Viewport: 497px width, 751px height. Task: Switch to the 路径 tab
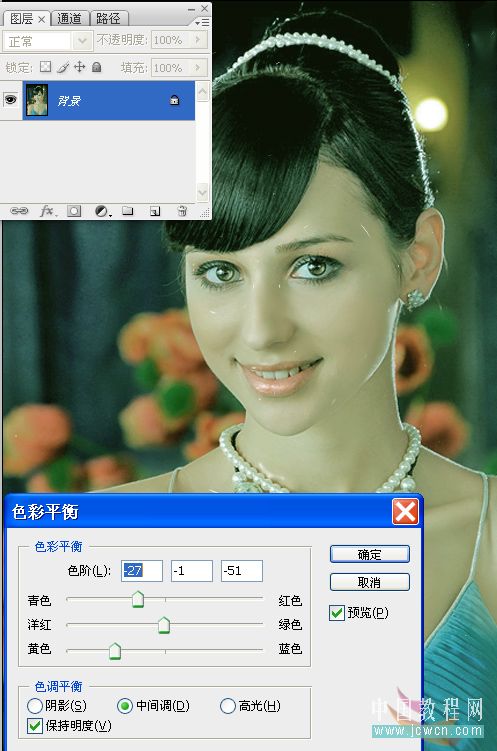[x=108, y=19]
